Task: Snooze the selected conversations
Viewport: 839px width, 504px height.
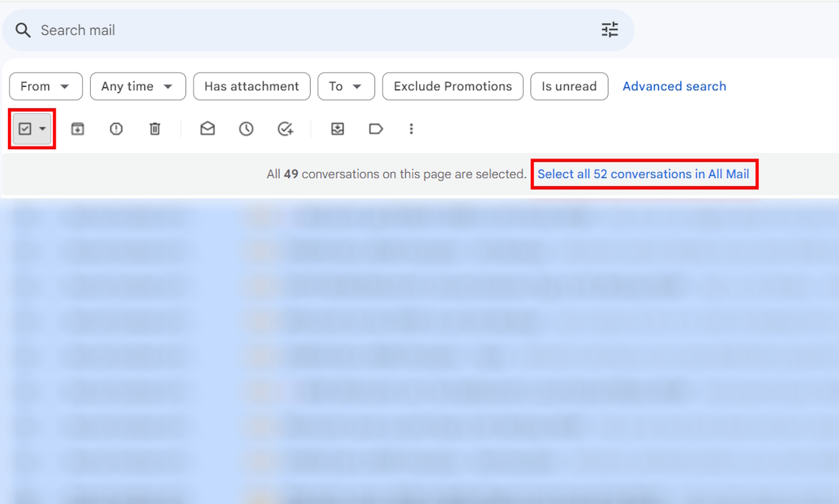Action: click(x=246, y=129)
